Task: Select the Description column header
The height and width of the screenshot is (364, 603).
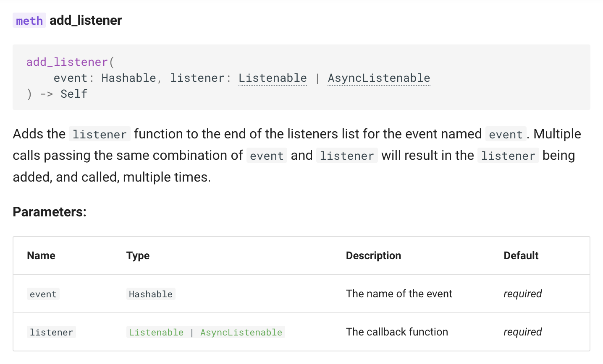Action: (x=373, y=255)
